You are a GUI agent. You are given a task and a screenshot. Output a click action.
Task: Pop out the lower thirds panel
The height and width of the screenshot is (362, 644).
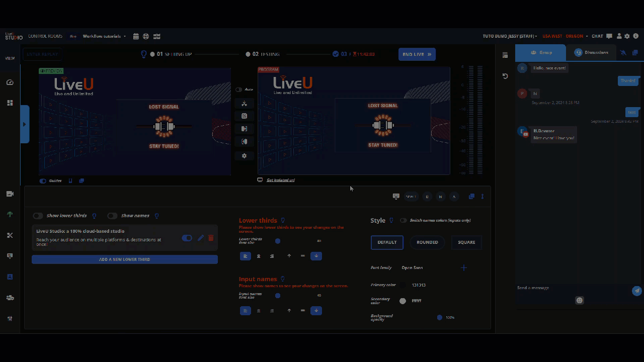click(471, 196)
